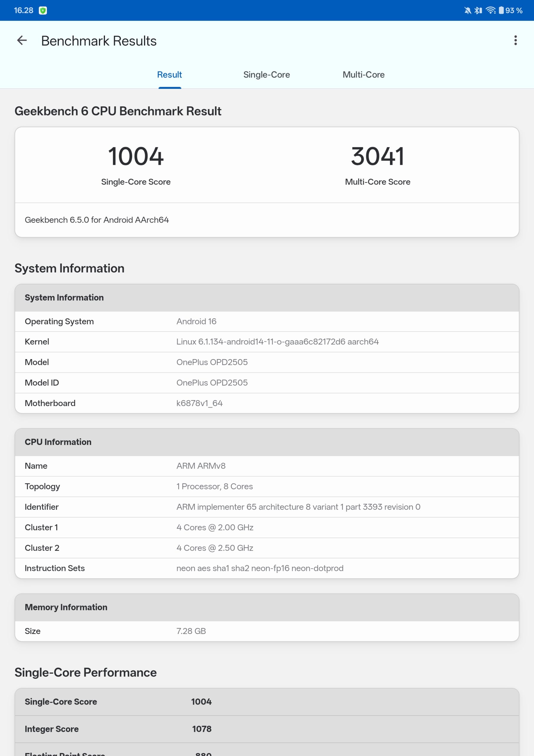Tap the back arrow icon
This screenshot has height=756, width=534.
22,40
